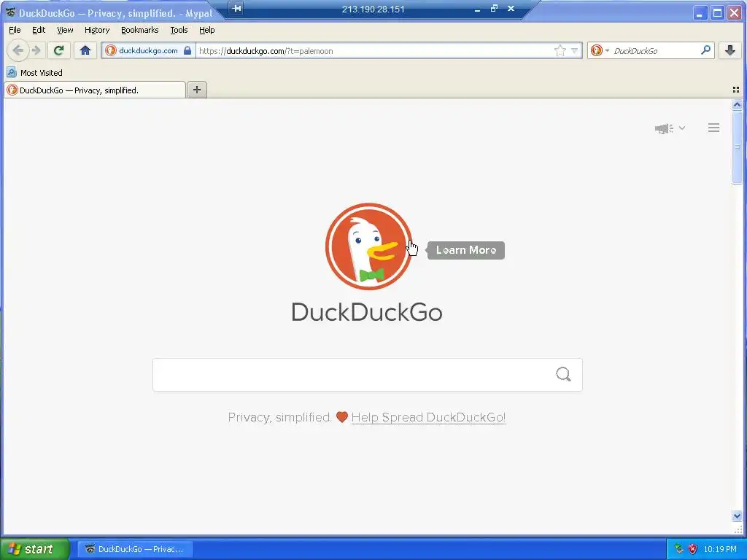Click the Mypal raccoon title bar icon

point(10,12)
